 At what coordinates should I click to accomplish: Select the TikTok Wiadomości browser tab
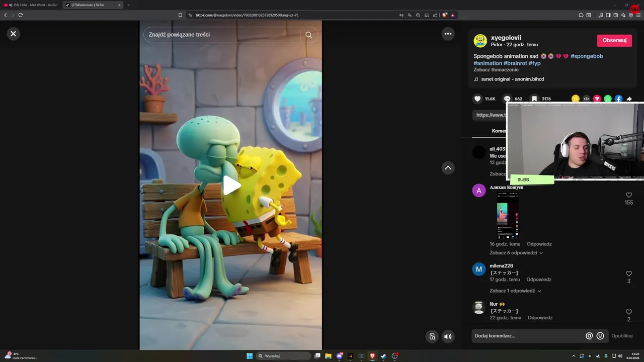tap(92, 5)
